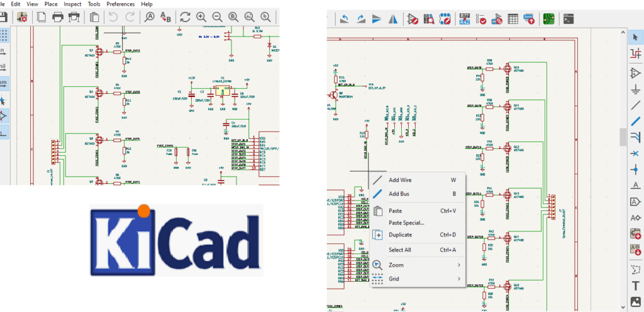Viewport: 644px width, 312px height.
Task: Click the Zoom Out magnifier
Action: [x=217, y=17]
